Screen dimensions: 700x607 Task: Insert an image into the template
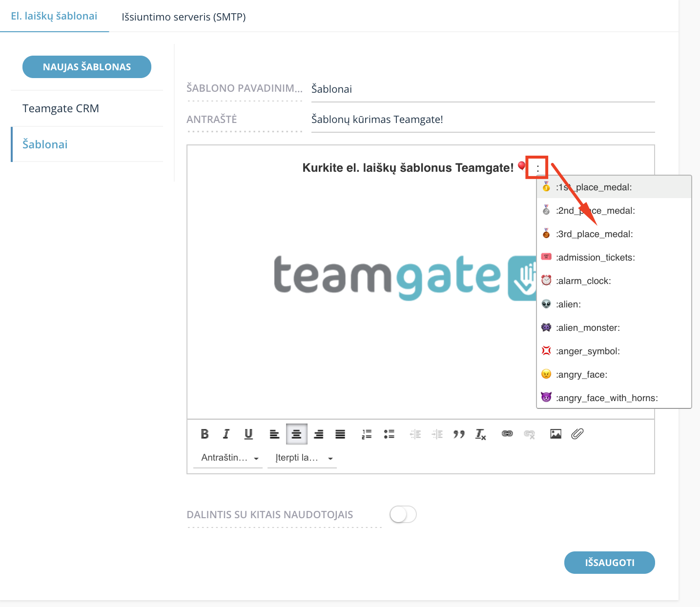point(556,434)
